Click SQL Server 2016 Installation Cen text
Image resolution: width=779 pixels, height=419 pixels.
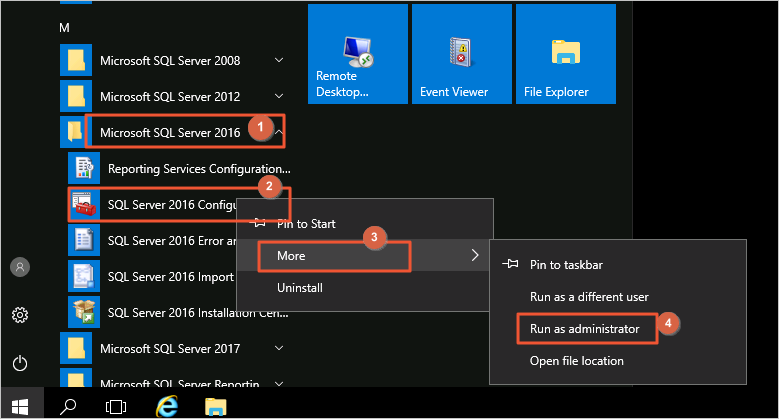[198, 312]
